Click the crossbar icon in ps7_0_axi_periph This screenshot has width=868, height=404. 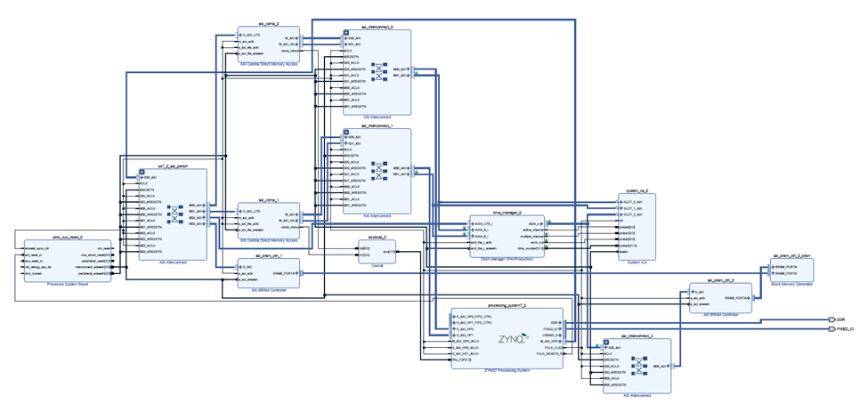(x=174, y=214)
